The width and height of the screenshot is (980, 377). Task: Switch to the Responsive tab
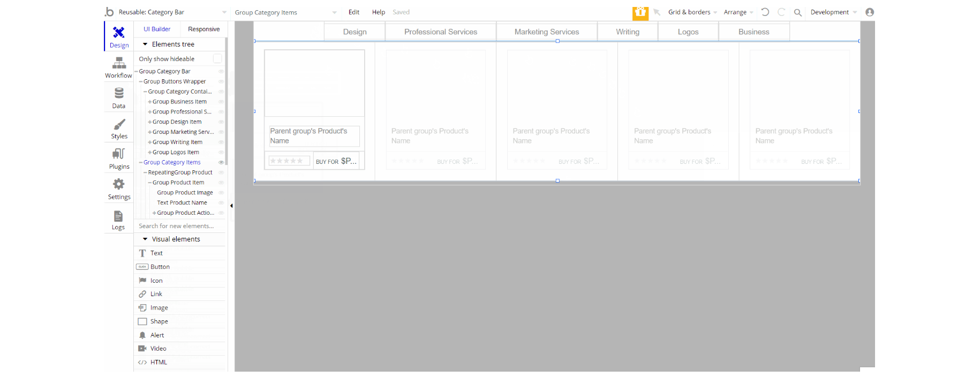(x=203, y=29)
